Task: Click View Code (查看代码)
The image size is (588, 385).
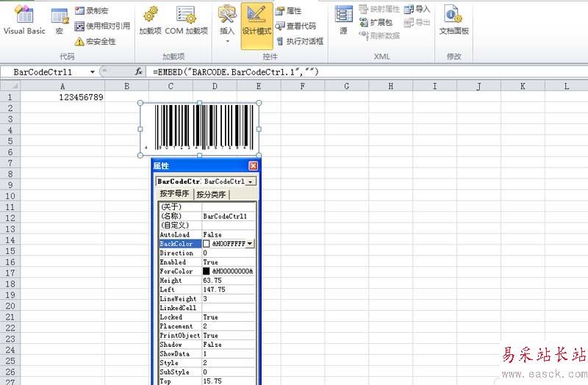Action: click(x=296, y=26)
